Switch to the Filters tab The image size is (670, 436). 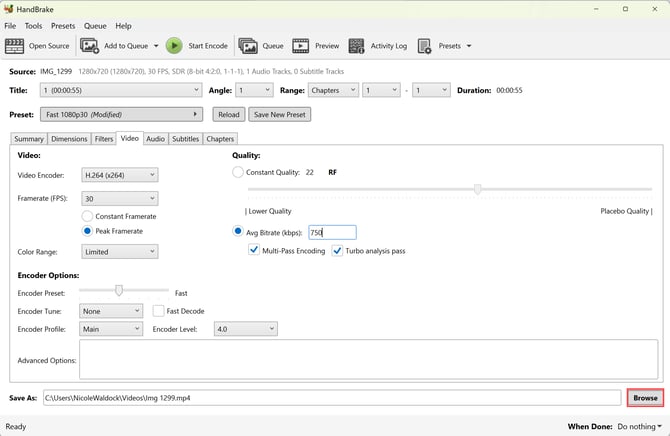104,139
